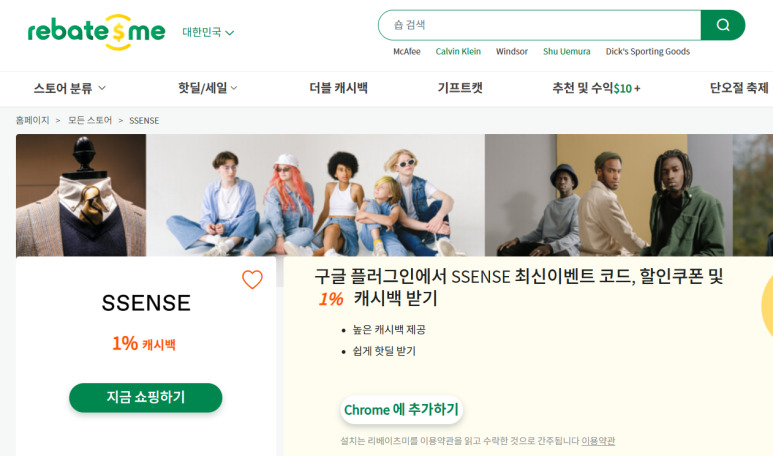Open the 단오절 축제 menu item
773x456 pixels.
click(x=739, y=88)
